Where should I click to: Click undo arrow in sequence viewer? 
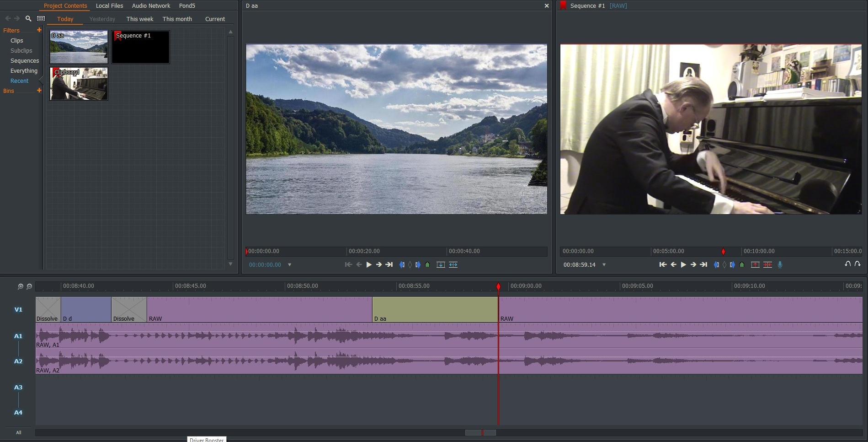(847, 264)
